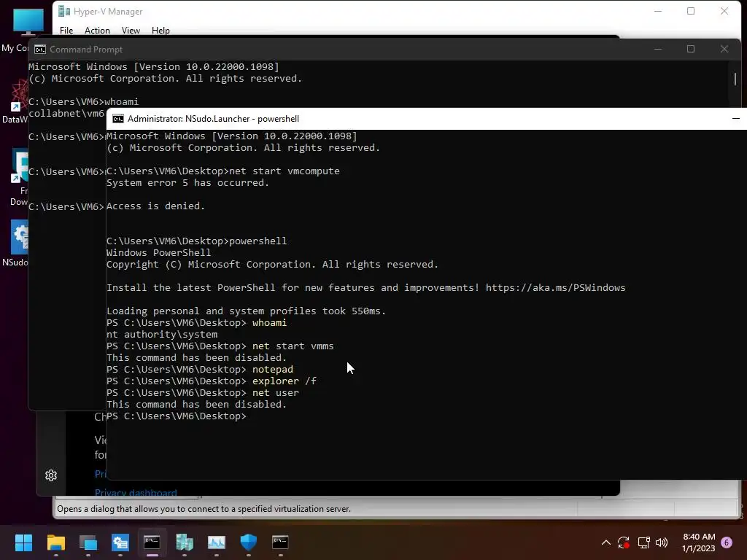Click the last empty PowerShell prompt line
747x560 pixels.
click(x=177, y=416)
